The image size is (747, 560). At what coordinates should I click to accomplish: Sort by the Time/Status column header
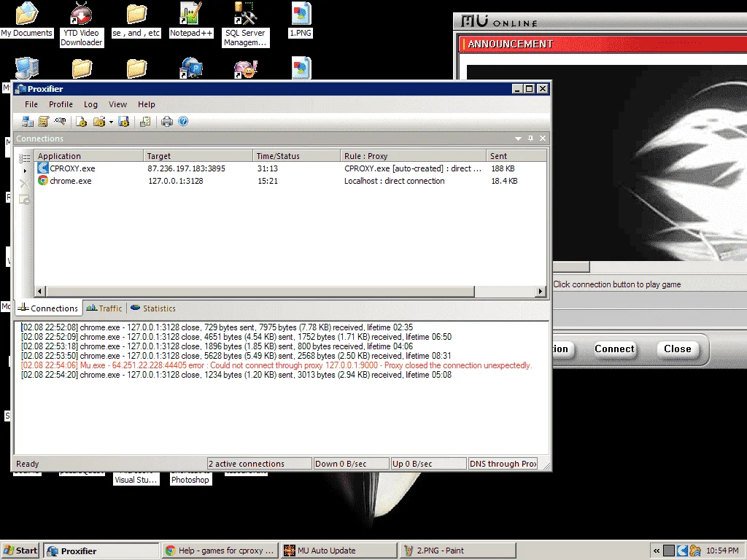[297, 156]
